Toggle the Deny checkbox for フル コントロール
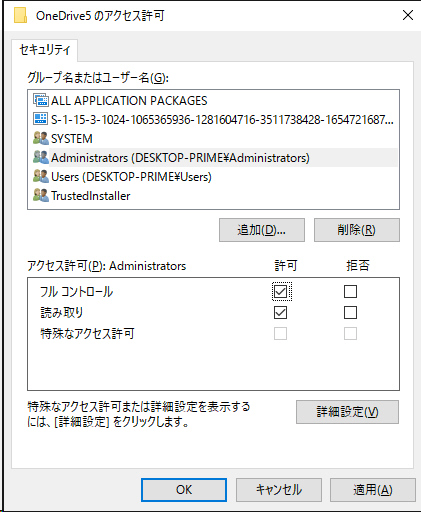The width and height of the screenshot is (421, 512). coord(350,291)
